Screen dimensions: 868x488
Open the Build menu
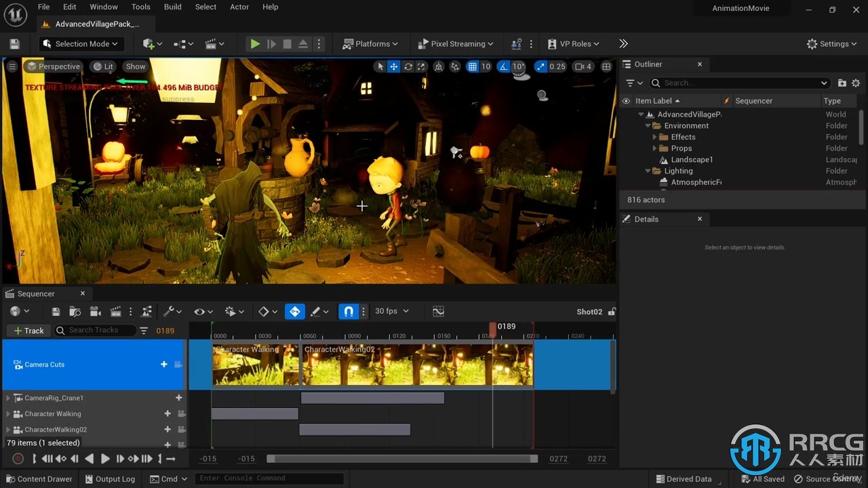(172, 7)
